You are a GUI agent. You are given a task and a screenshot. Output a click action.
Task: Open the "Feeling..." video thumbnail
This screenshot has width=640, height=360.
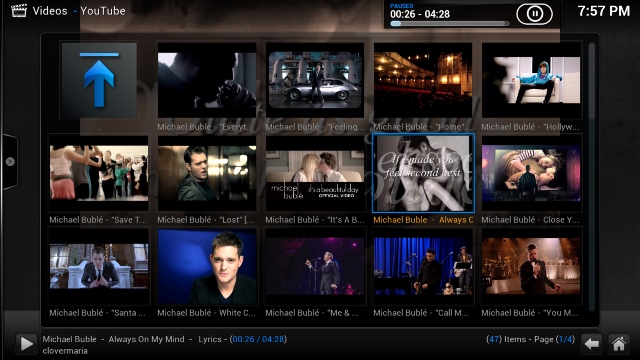315,80
